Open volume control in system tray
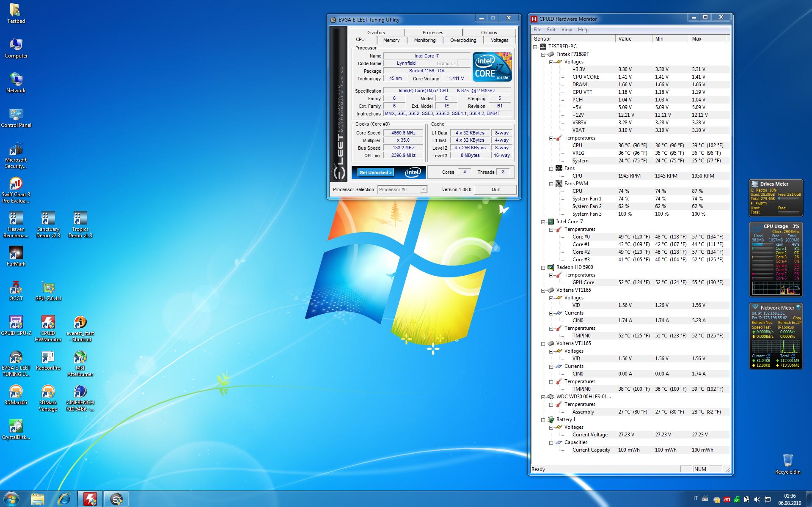This screenshot has height=507, width=812. [x=757, y=500]
